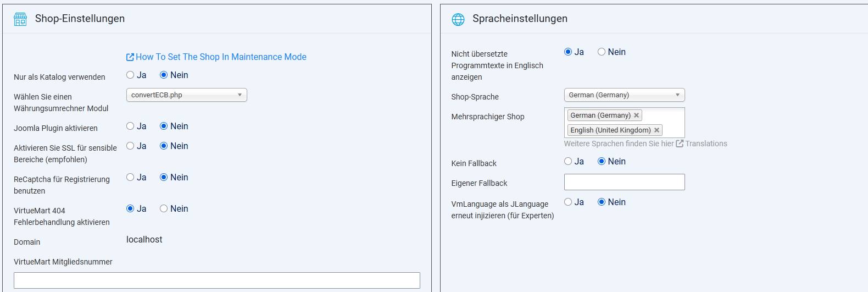Set VirtueMart 404 Fehlerbehandlung to Nein
Screen dimensions: 868x292
(x=164, y=209)
